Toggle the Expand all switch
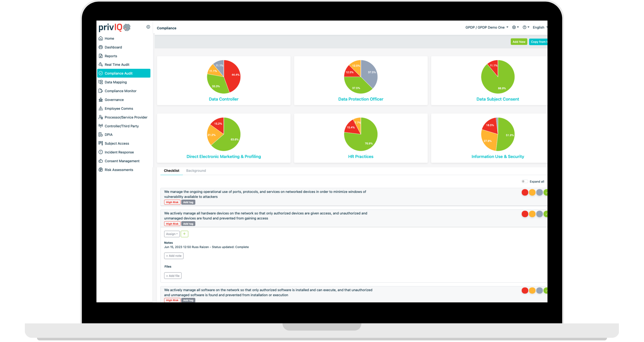The height and width of the screenshot is (342, 644). (524, 181)
